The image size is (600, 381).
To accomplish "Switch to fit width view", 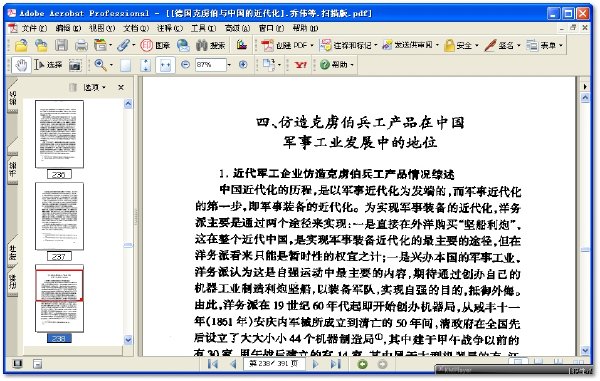I will click(x=165, y=65).
